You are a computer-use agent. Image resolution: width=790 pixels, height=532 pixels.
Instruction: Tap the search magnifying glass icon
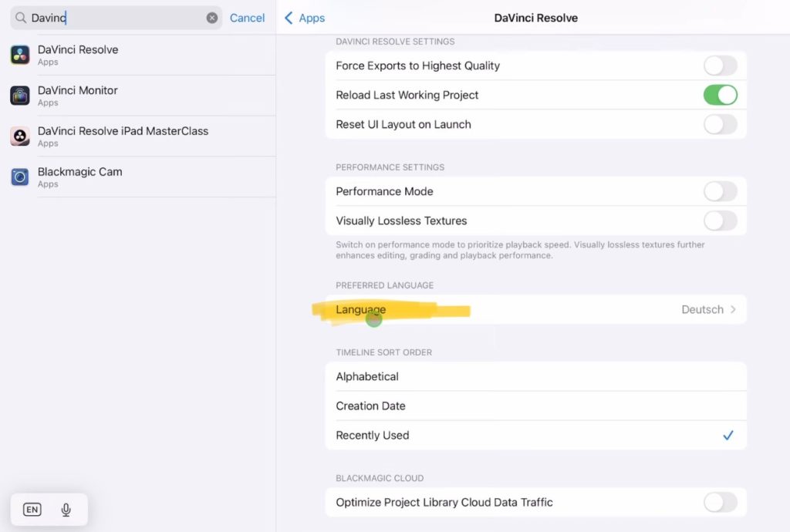point(21,18)
